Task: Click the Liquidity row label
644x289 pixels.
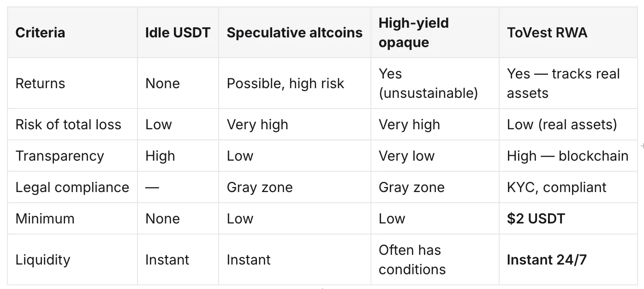Action: [x=43, y=260]
